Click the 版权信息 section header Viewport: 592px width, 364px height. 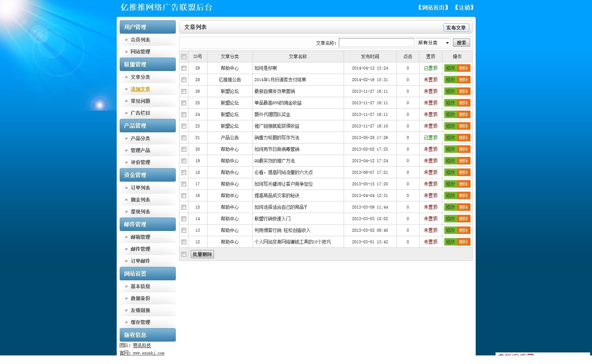(x=148, y=335)
